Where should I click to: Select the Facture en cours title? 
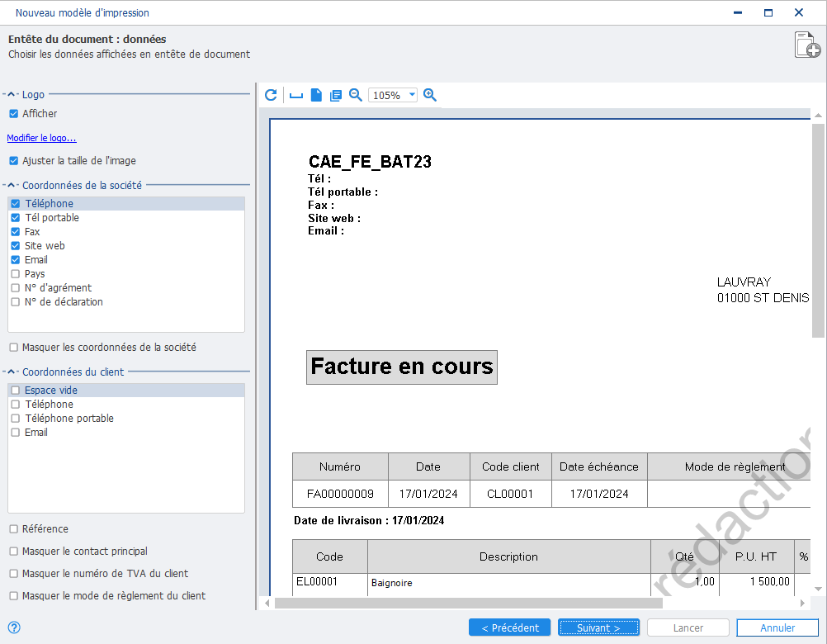click(402, 367)
